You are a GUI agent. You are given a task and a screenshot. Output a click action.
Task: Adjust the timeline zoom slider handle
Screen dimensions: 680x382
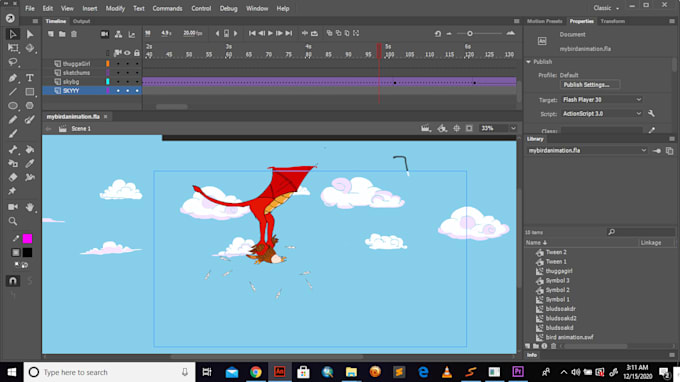(x=470, y=33)
